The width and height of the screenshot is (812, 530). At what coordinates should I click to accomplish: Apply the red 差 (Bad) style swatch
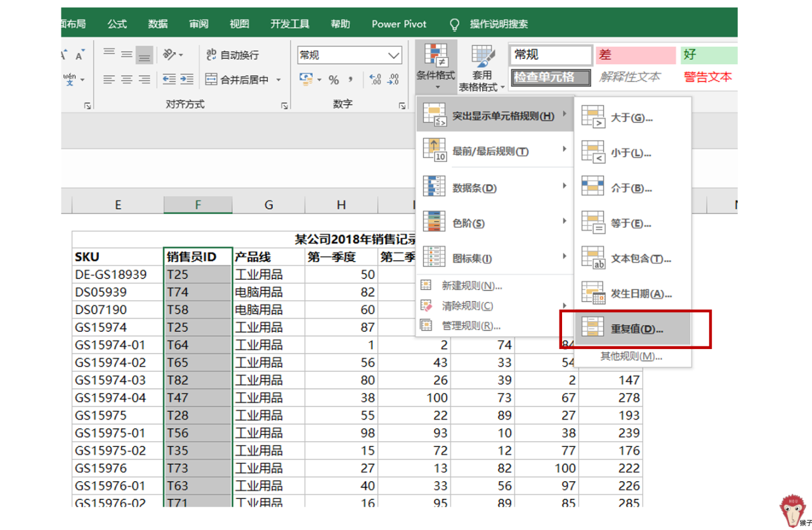[635, 55]
